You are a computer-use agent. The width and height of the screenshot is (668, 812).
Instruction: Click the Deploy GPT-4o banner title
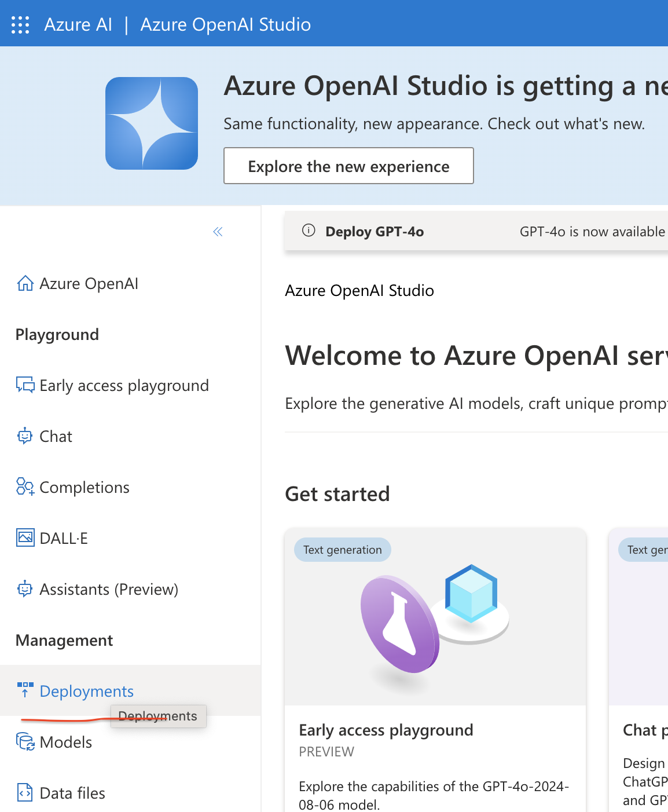point(375,232)
